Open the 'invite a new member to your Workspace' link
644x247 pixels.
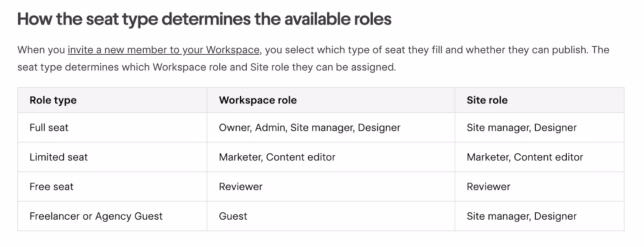tap(163, 50)
